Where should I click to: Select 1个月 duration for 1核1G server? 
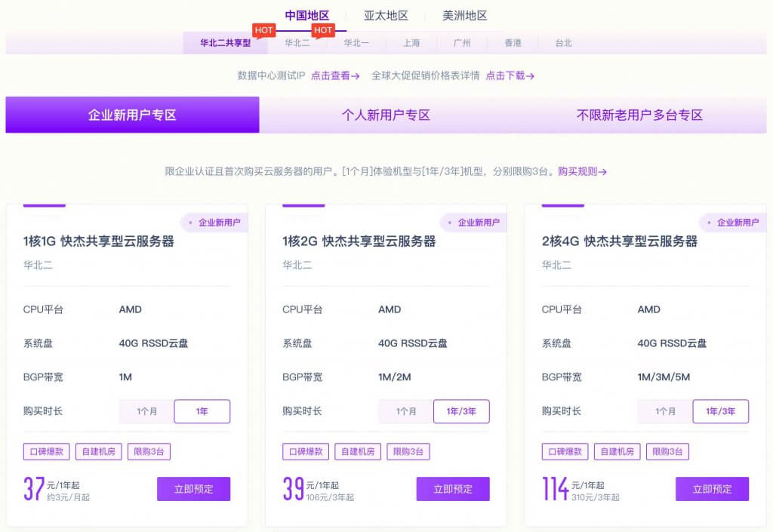[147, 411]
